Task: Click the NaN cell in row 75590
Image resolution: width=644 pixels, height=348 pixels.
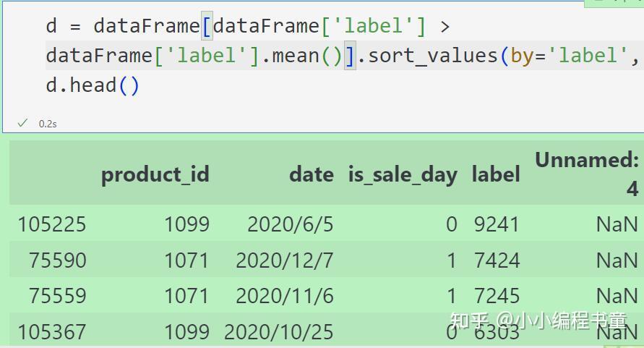Action: click(617, 260)
